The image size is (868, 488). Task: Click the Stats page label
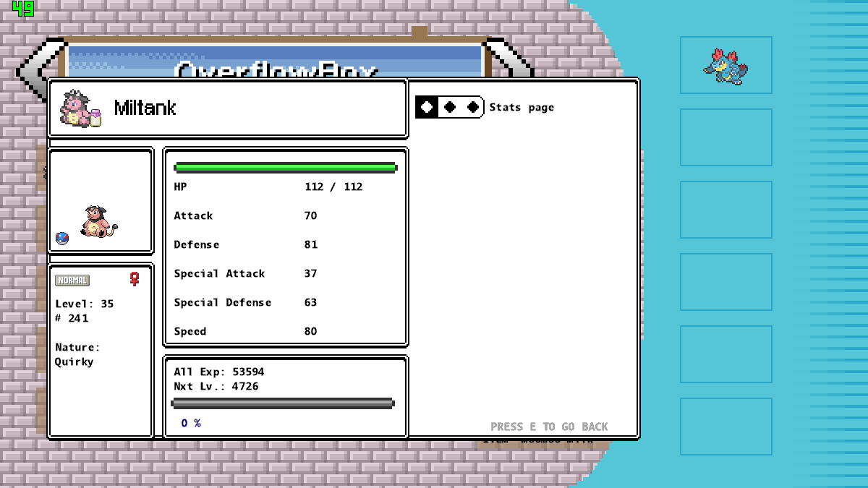522,107
